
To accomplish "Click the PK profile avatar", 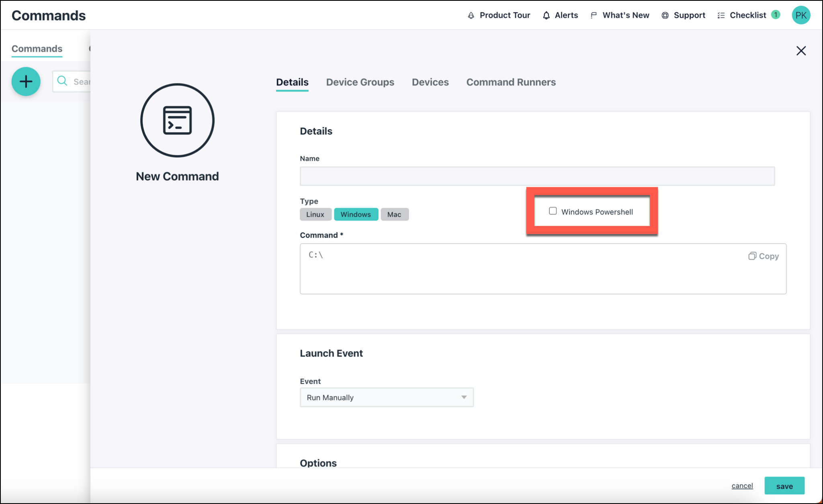I will (x=801, y=15).
